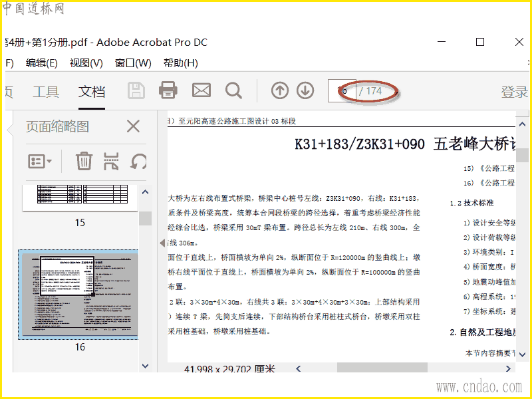Click the thumbnail panel scrollbar handle
Viewport: 532px width, 399px height.
[145, 218]
